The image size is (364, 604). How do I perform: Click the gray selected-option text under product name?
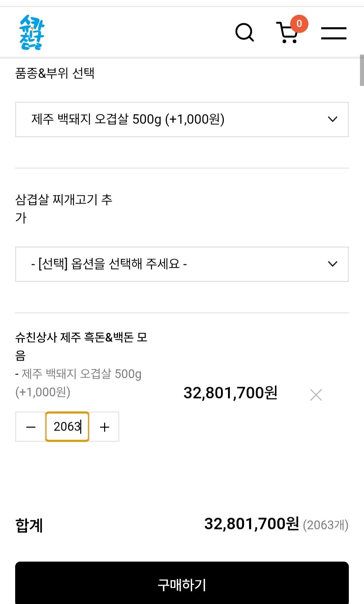pyautogui.click(x=78, y=383)
